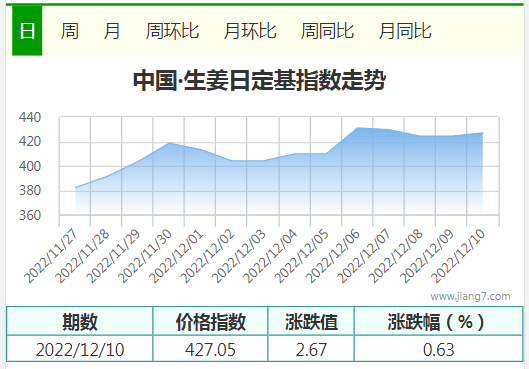The width and height of the screenshot is (529, 369).
Task: Click the 2022/12/03 x-axis date label
Action: [239, 256]
